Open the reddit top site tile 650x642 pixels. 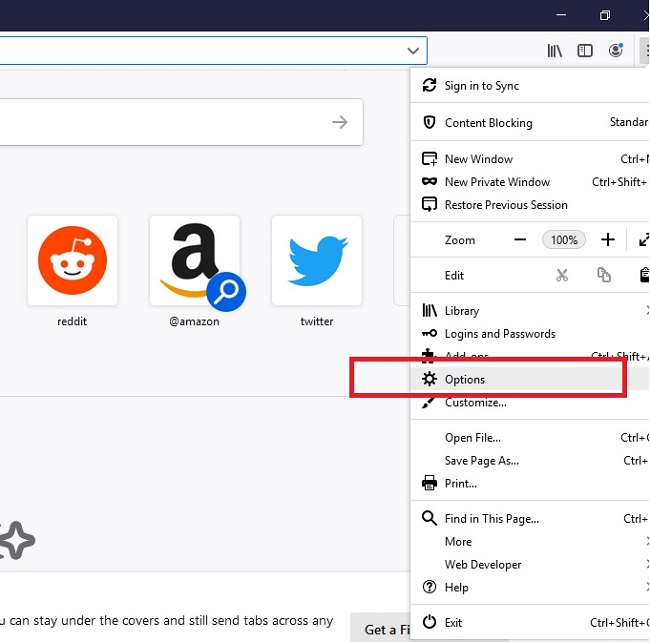[72, 262]
